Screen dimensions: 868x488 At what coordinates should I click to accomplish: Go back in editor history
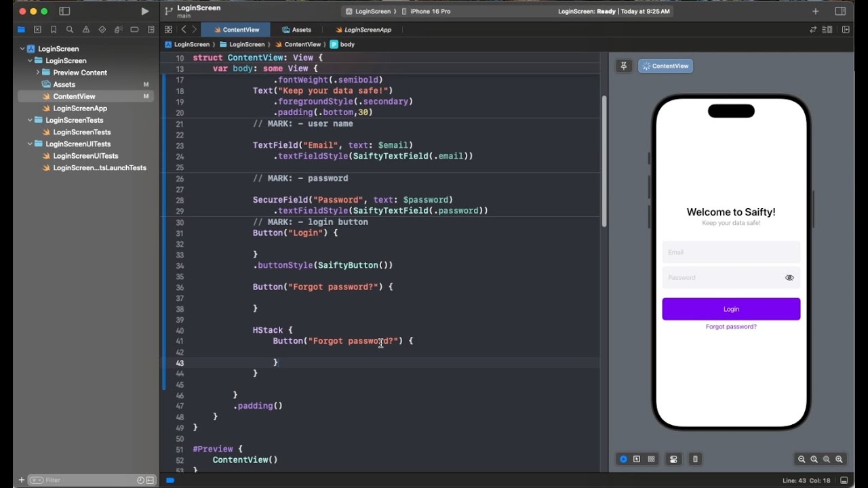pos(184,30)
